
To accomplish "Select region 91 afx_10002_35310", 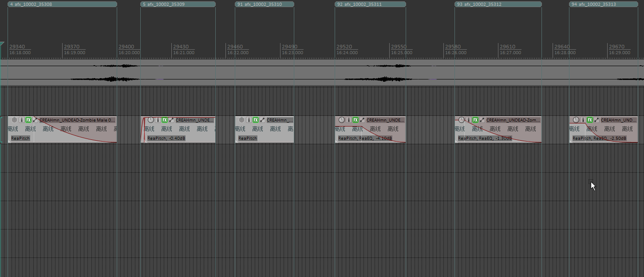I will (x=265, y=4).
